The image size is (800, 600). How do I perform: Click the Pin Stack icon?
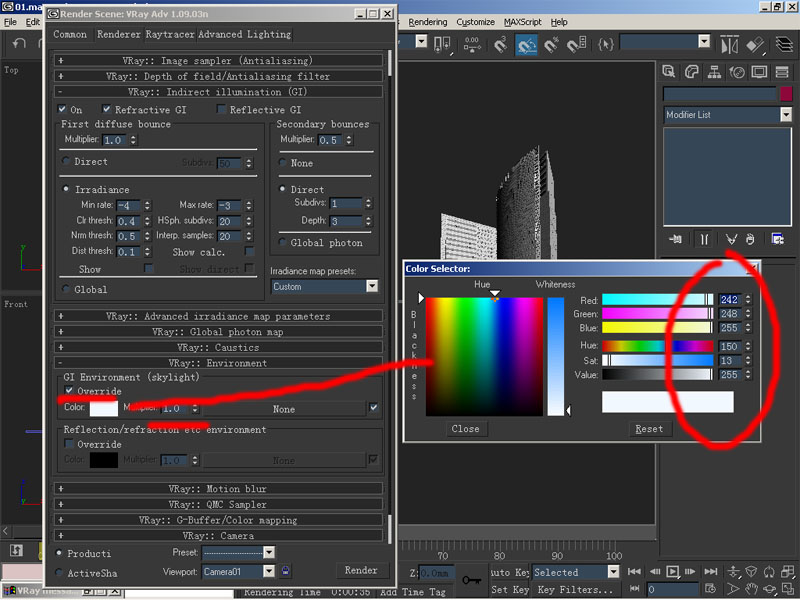click(x=675, y=239)
